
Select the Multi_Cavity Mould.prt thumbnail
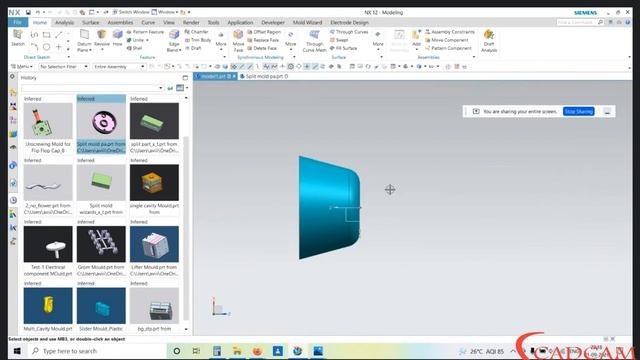point(48,306)
